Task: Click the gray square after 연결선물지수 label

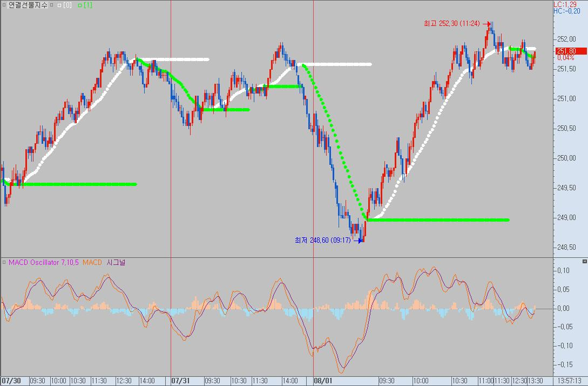Action: pos(52,5)
